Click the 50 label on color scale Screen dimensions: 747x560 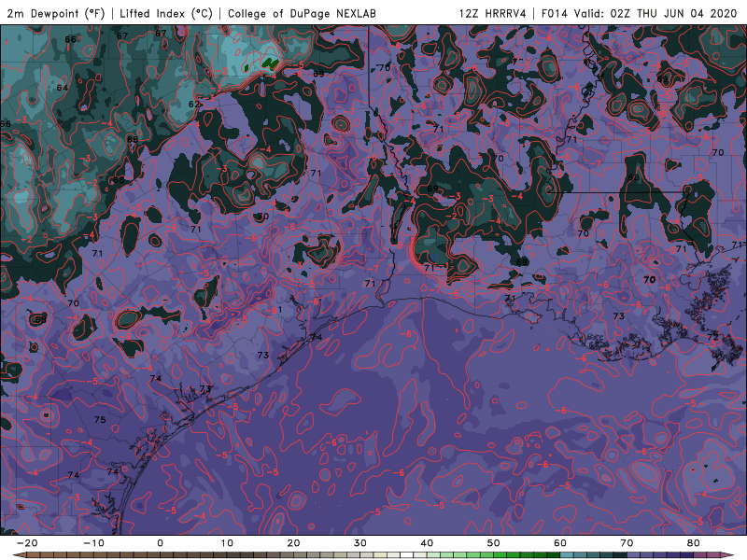click(494, 543)
